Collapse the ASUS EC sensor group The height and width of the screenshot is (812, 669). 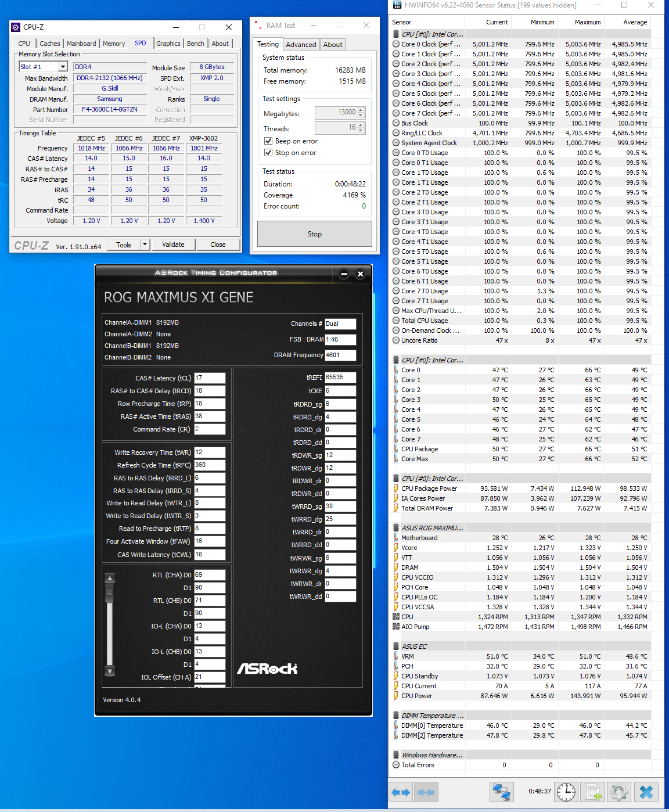click(x=396, y=646)
